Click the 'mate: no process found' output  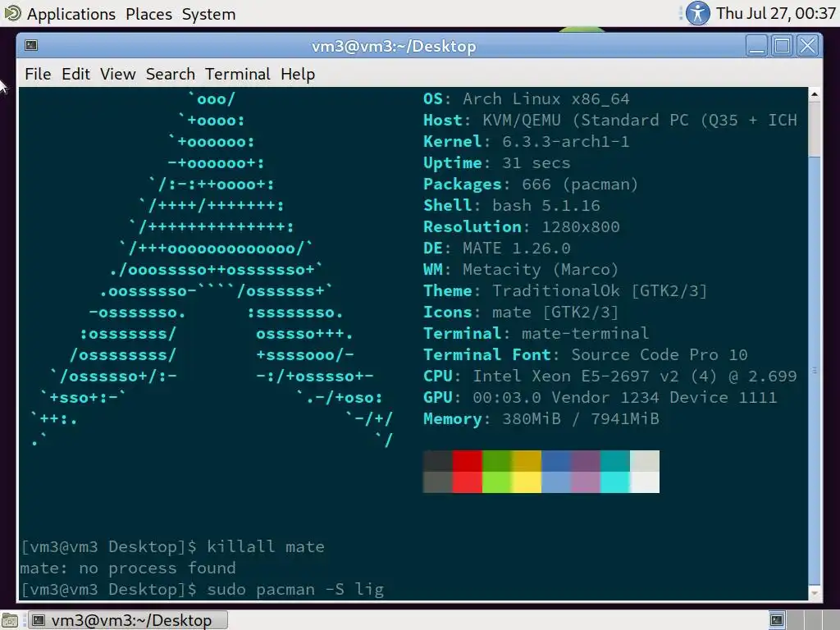coord(128,568)
